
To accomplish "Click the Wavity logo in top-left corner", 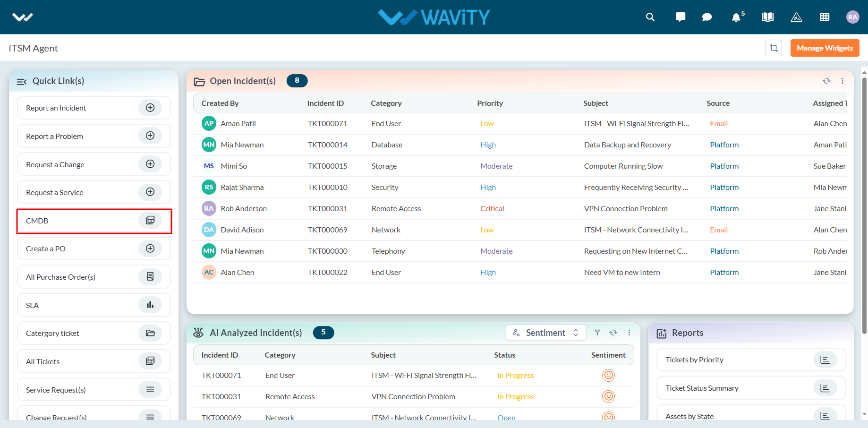I will pyautogui.click(x=23, y=17).
